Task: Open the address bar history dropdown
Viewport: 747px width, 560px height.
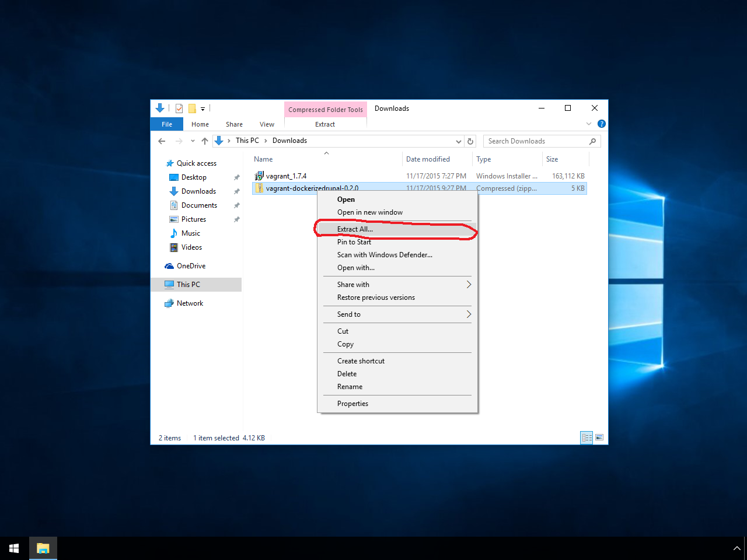Action: click(458, 141)
